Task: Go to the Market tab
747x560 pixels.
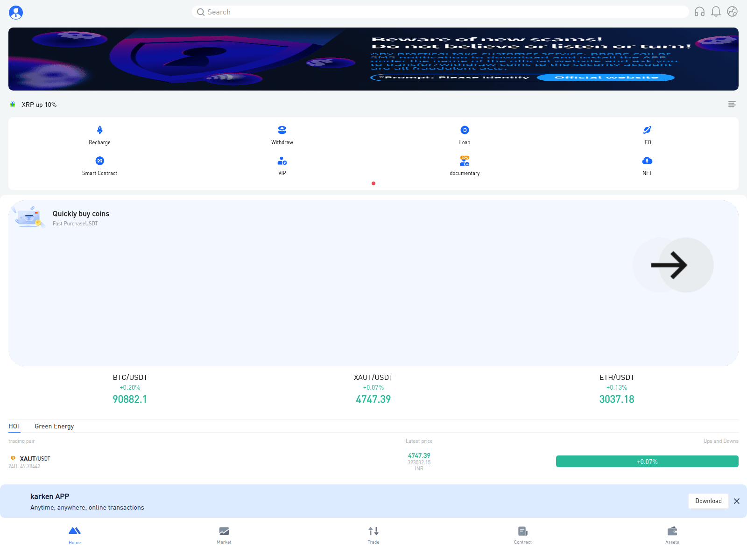Action: point(224,535)
